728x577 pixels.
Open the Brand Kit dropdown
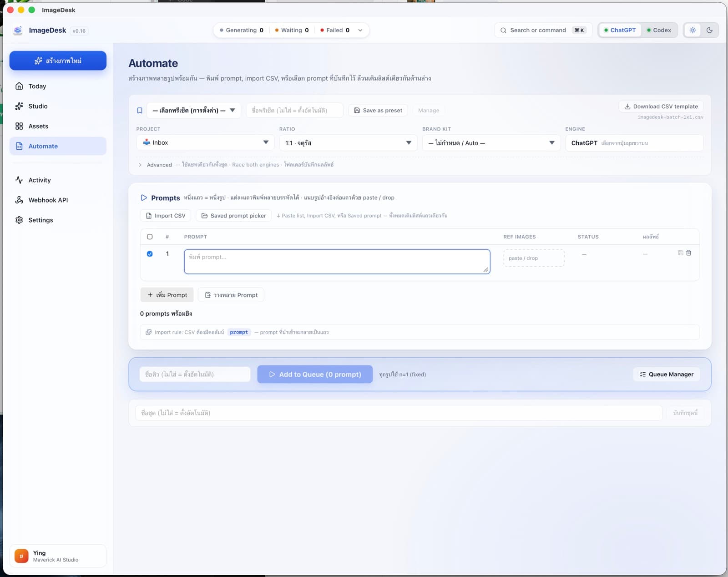tap(491, 142)
